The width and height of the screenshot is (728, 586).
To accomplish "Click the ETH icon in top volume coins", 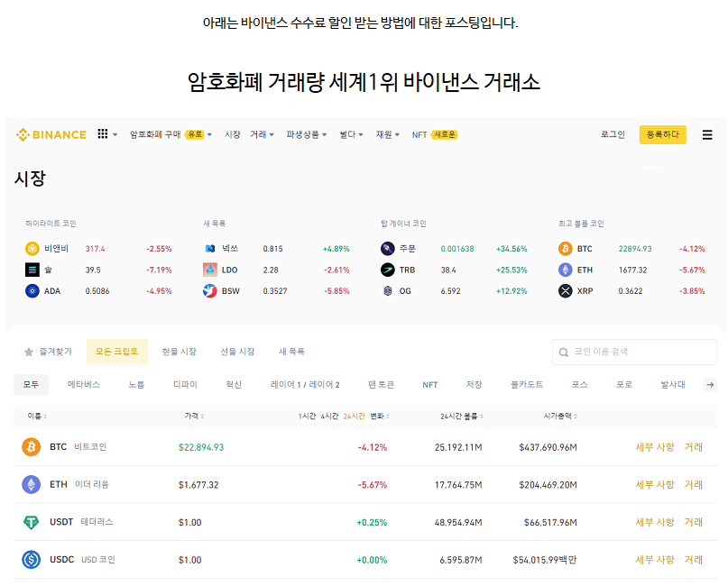I will (565, 270).
